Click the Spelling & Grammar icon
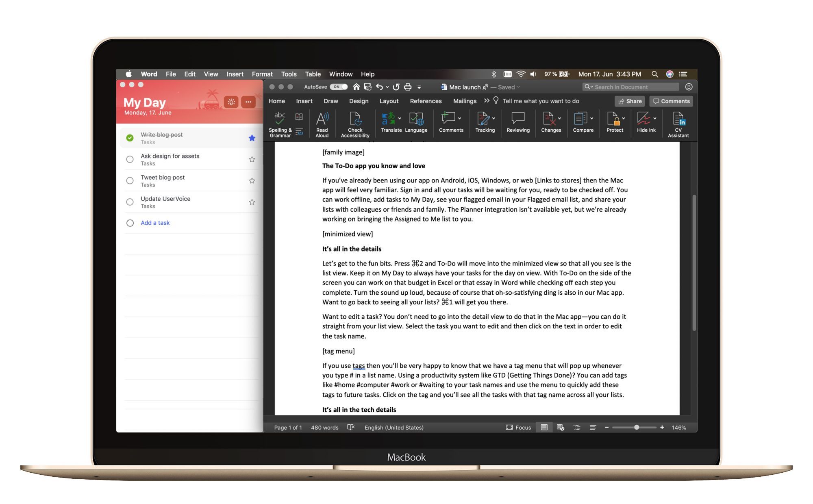 point(280,119)
